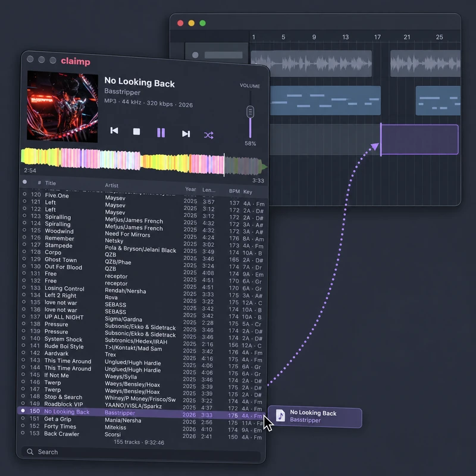
Task: Click bar 9 on the DAW timeline ruler
Action: tap(314, 37)
